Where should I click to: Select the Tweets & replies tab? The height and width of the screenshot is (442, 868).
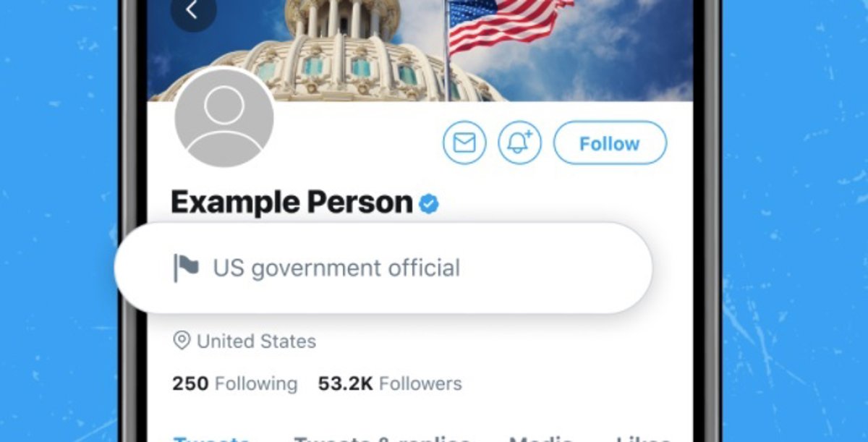(382, 438)
